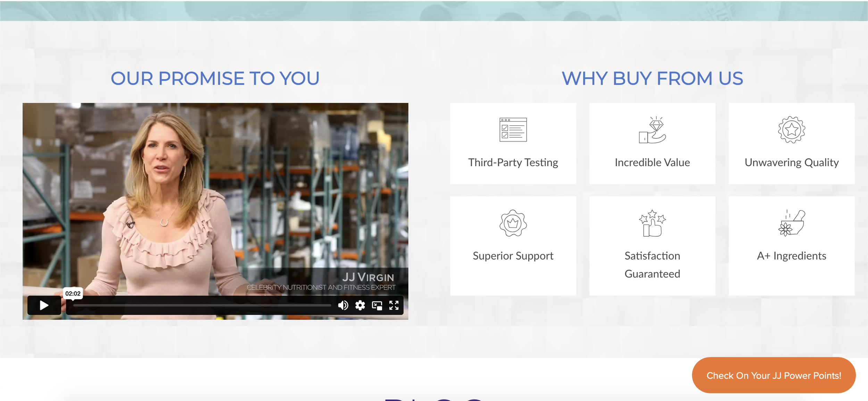Check On Your JJ Power Points button
Image resolution: width=868 pixels, height=401 pixels.
tap(774, 375)
